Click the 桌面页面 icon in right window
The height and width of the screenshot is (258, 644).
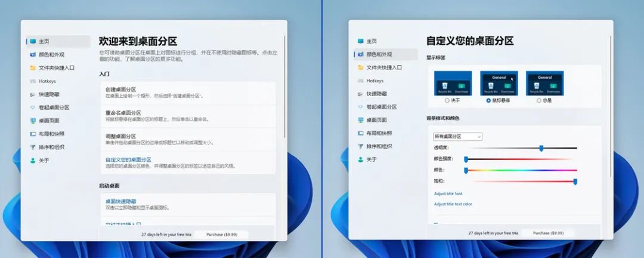360,119
